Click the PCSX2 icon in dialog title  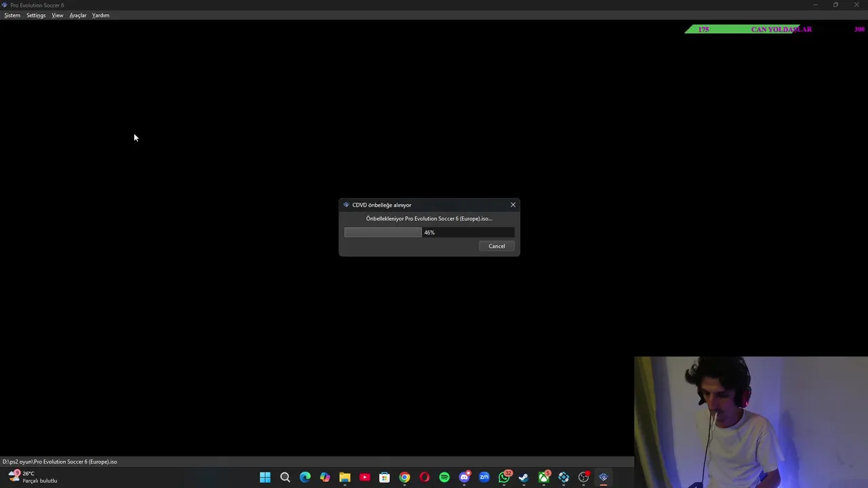tap(346, 205)
